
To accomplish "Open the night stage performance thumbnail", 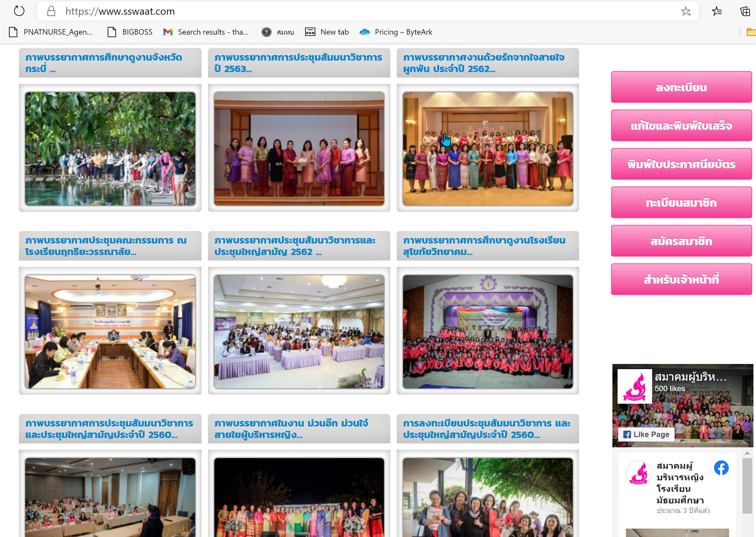I will 299,497.
